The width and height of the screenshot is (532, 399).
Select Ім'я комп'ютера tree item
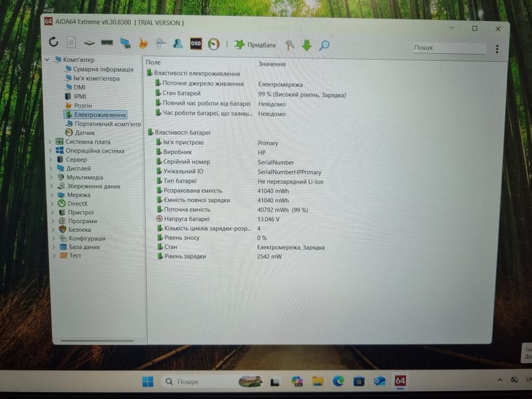coord(96,79)
